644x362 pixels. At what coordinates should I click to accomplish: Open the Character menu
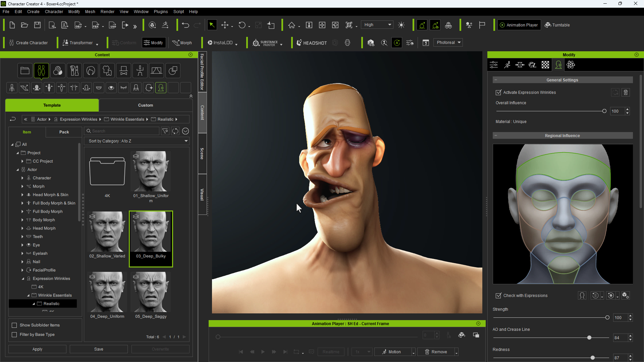coord(54,11)
